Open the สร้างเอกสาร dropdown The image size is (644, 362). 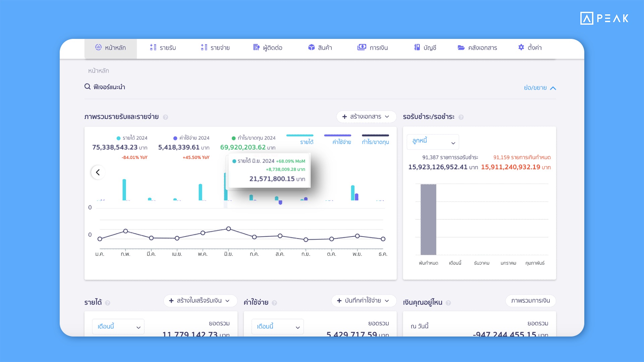pos(366,117)
